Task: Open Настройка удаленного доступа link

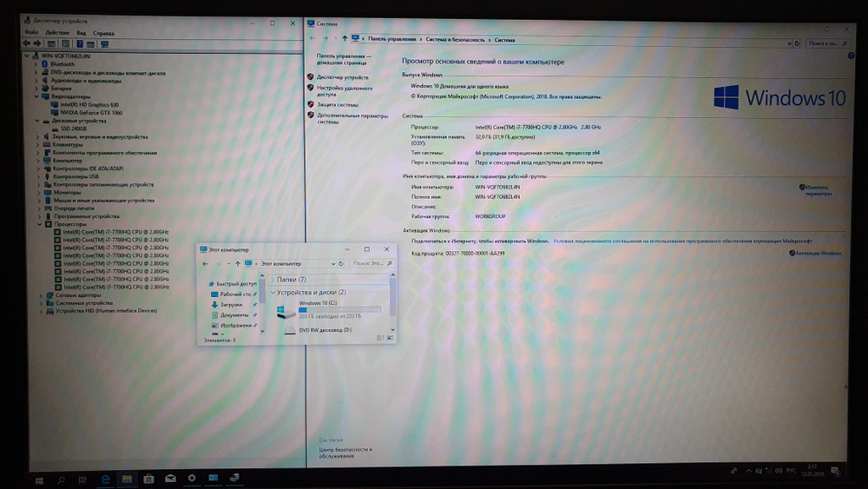Action: click(x=345, y=91)
